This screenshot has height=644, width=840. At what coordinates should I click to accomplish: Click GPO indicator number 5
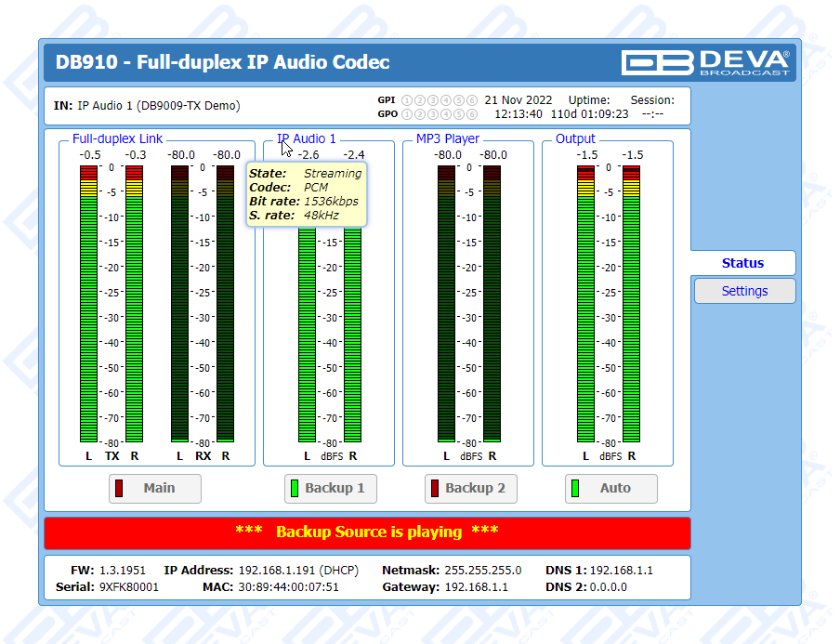(459, 114)
